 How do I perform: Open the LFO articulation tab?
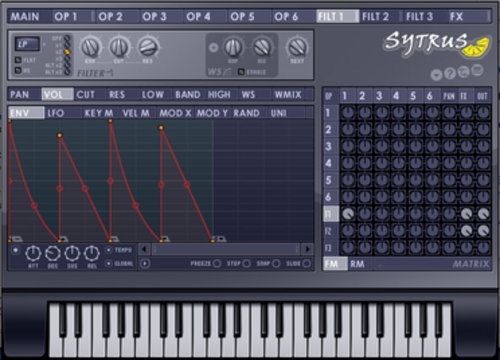[55, 113]
